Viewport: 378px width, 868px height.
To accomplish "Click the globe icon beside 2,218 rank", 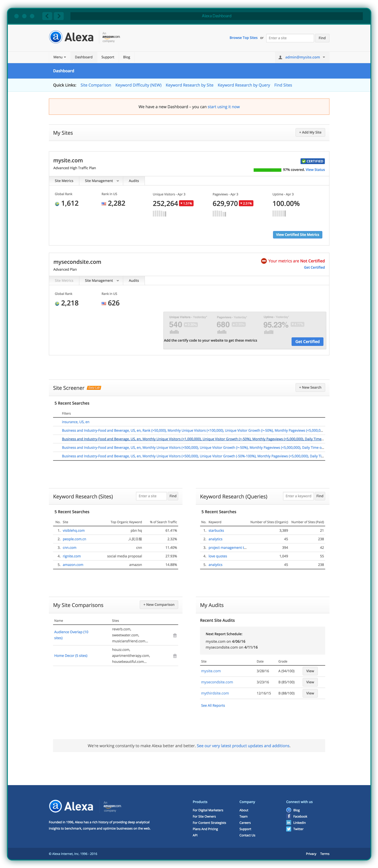I will 57,304.
